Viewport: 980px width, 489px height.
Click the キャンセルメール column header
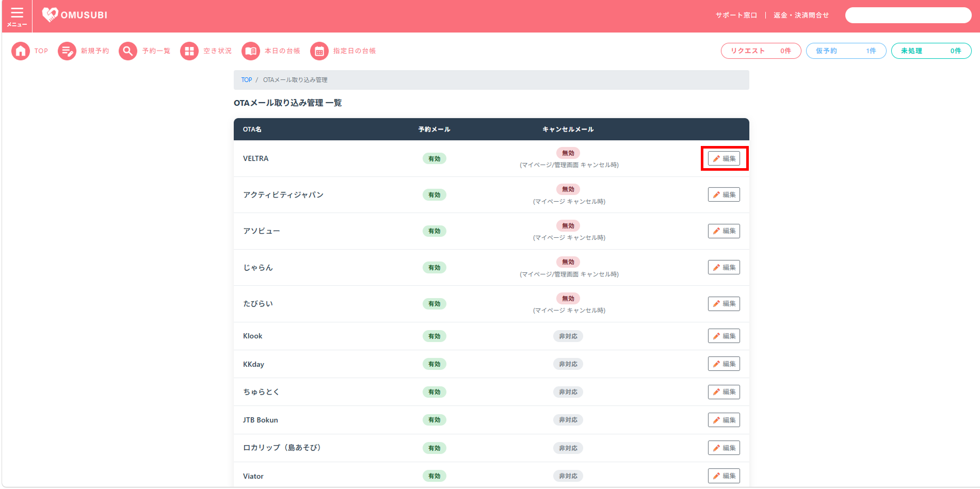(x=568, y=129)
